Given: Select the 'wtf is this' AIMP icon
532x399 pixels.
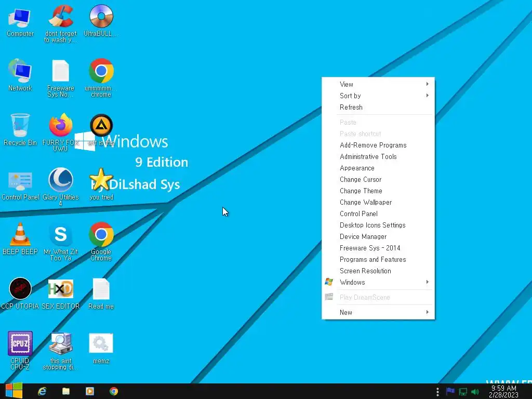Looking at the screenshot, I should coord(101,129).
